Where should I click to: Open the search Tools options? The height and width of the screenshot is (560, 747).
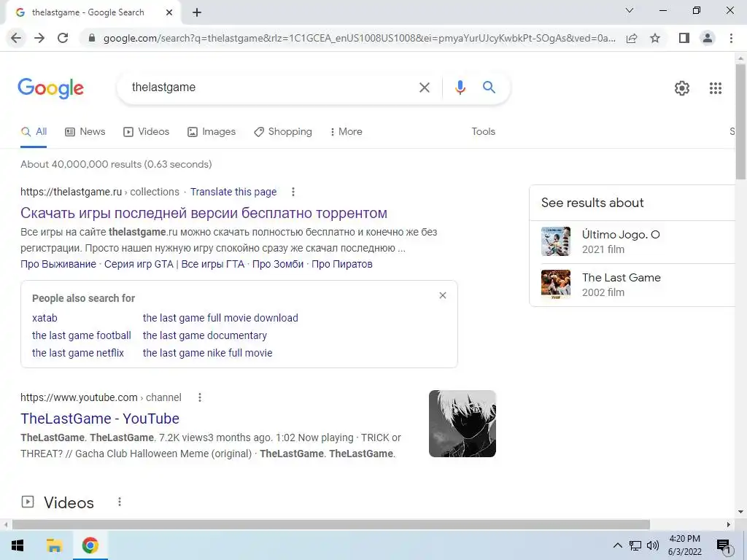[x=483, y=132]
